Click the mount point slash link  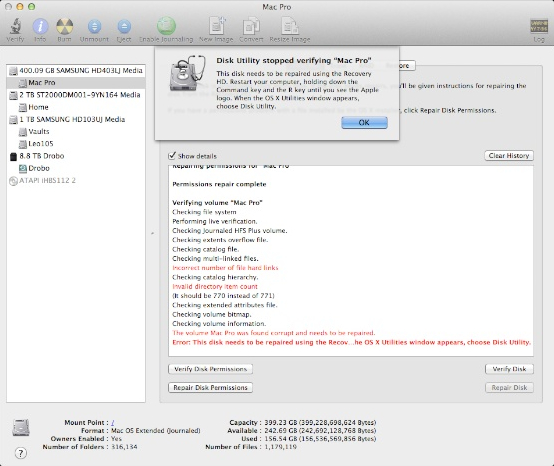coord(112,423)
